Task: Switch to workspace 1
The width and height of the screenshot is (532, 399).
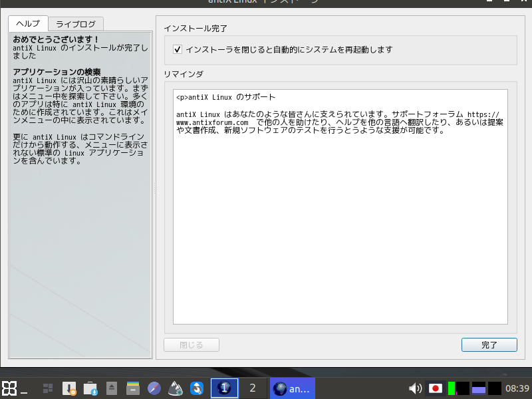Action: 224,388
